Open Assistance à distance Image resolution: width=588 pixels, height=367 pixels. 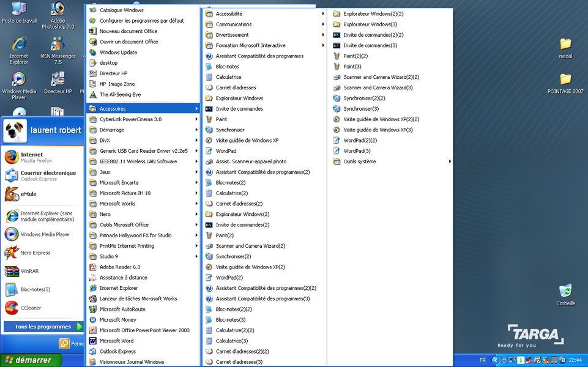143,278
